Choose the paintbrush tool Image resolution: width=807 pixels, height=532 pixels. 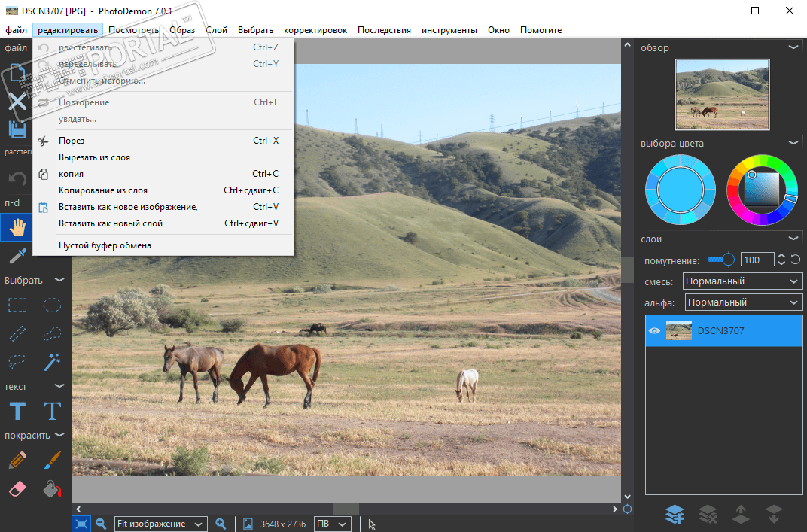tap(52, 459)
